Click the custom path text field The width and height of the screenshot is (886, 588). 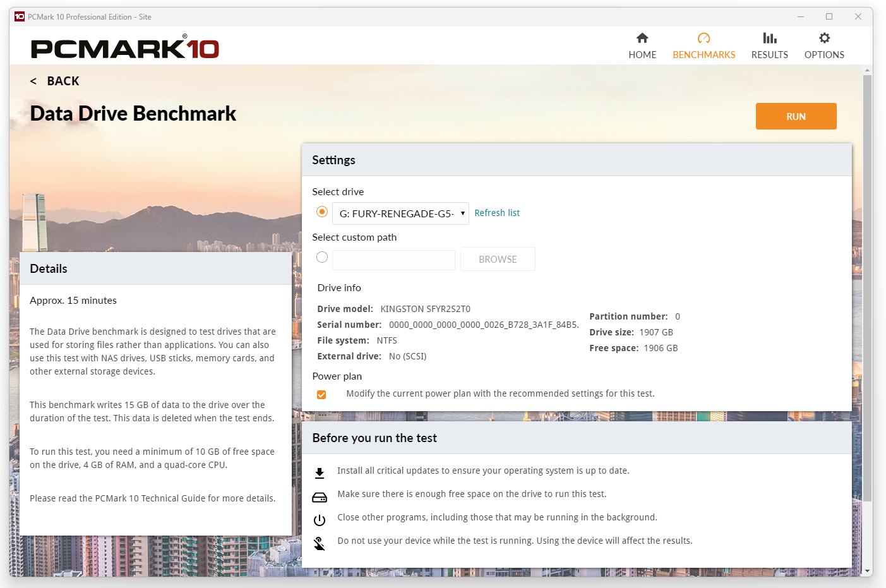393,260
